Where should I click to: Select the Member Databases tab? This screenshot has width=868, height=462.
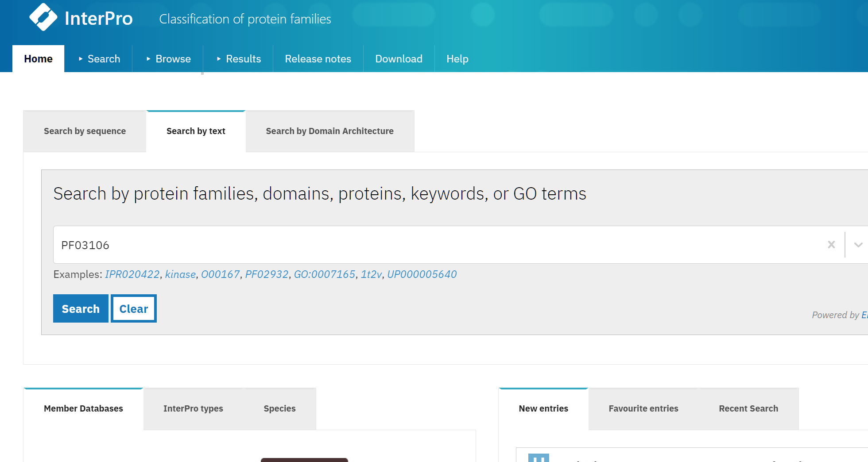83,408
